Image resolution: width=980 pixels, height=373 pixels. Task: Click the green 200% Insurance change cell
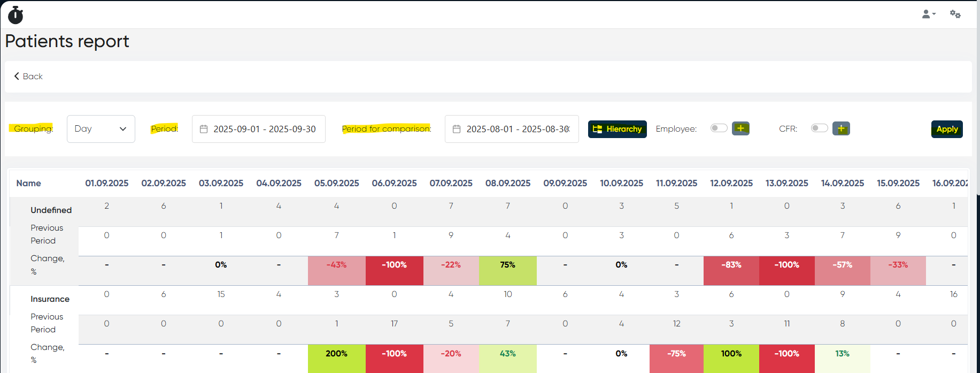336,354
